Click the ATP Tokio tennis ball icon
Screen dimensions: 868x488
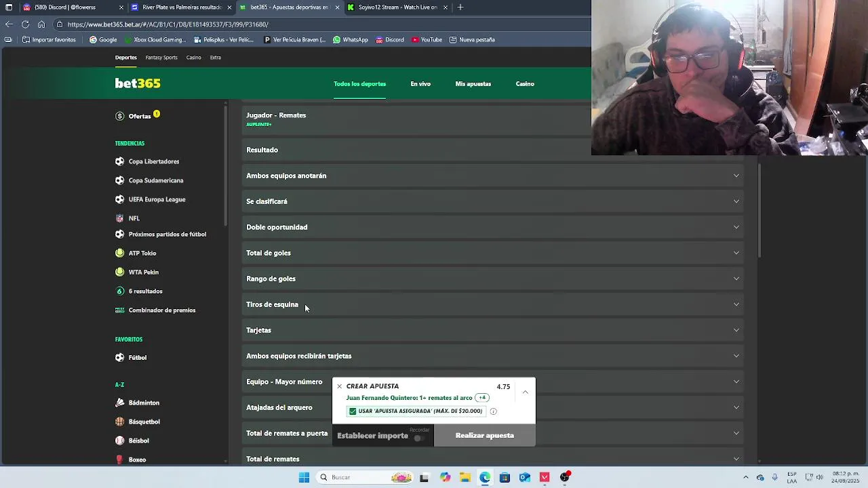click(120, 253)
